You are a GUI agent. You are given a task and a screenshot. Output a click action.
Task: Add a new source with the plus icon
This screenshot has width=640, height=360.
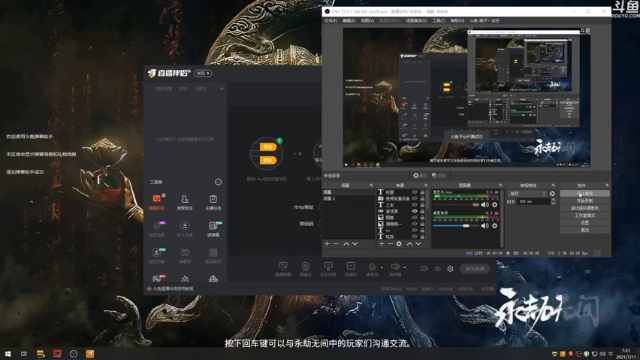[381, 244]
